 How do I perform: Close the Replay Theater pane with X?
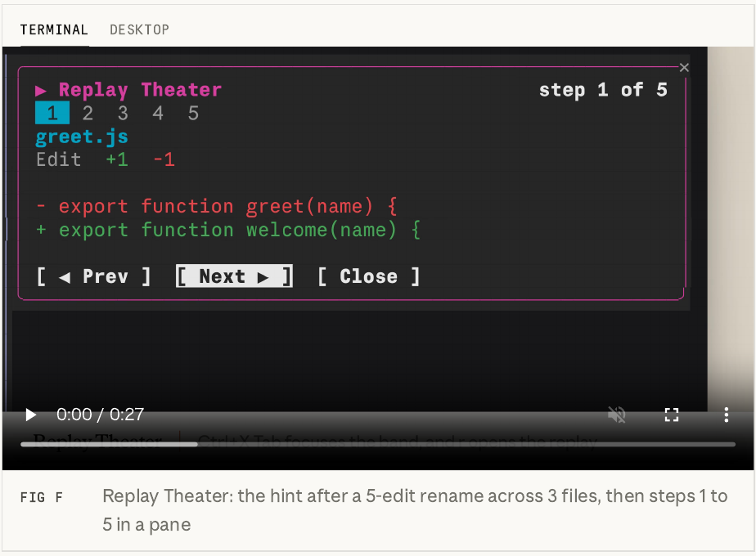tap(684, 67)
